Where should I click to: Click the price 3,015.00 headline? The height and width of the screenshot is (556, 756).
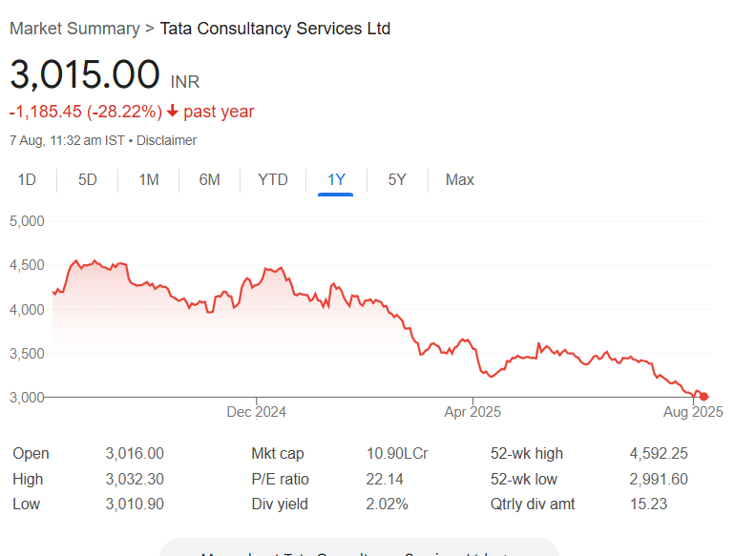[x=85, y=74]
